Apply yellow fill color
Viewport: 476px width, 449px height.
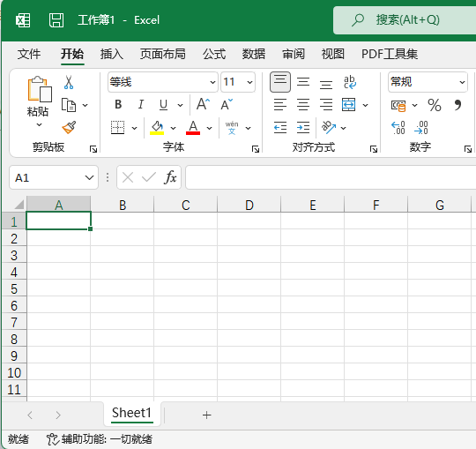[x=157, y=128]
